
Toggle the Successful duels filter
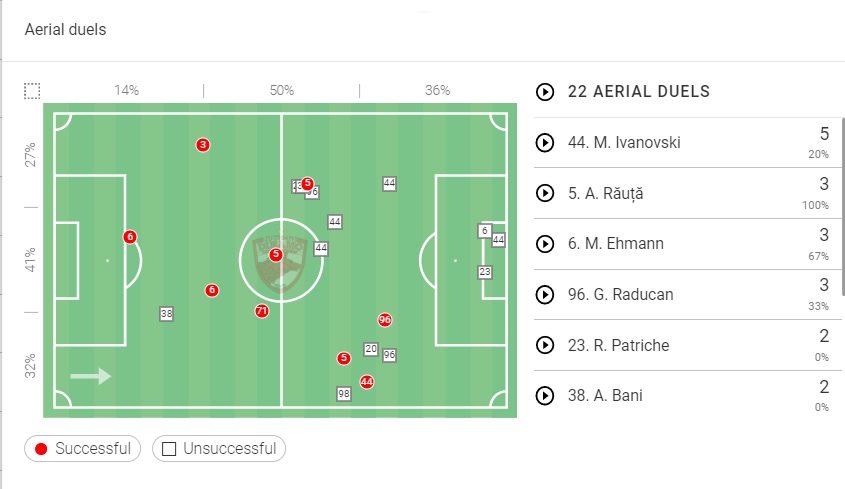click(83, 449)
